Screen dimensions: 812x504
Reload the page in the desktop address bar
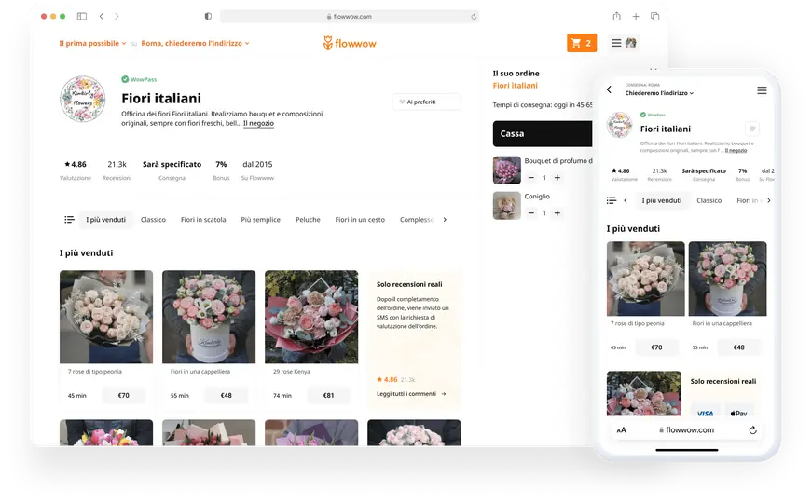pos(474,17)
